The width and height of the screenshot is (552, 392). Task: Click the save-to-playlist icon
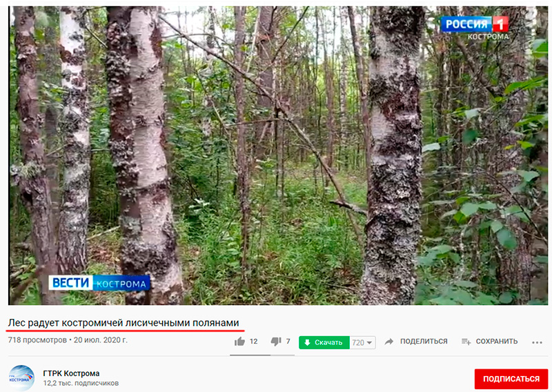(x=466, y=342)
